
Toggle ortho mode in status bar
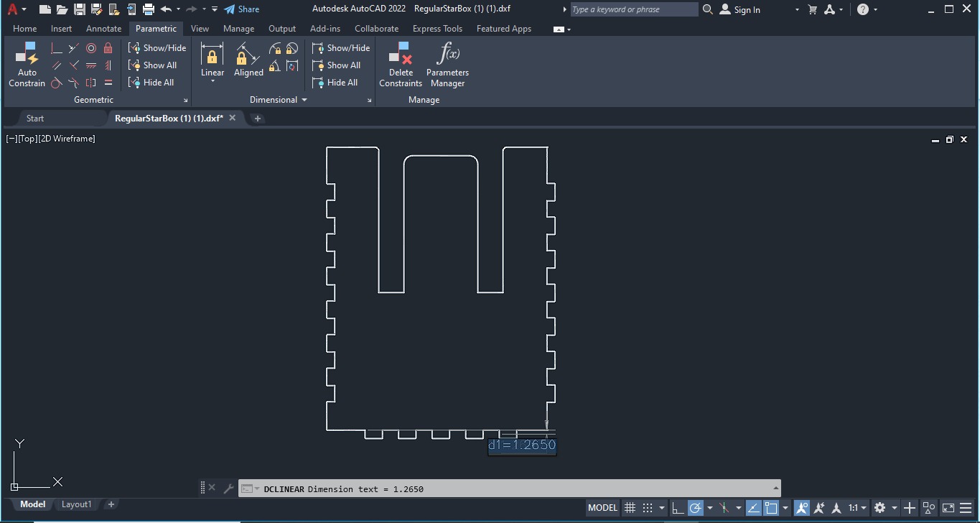(x=678, y=508)
